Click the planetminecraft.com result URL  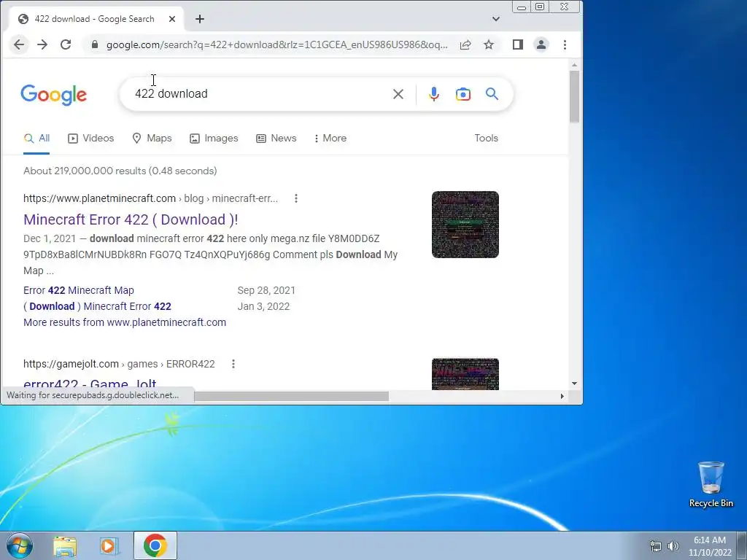[x=150, y=198]
